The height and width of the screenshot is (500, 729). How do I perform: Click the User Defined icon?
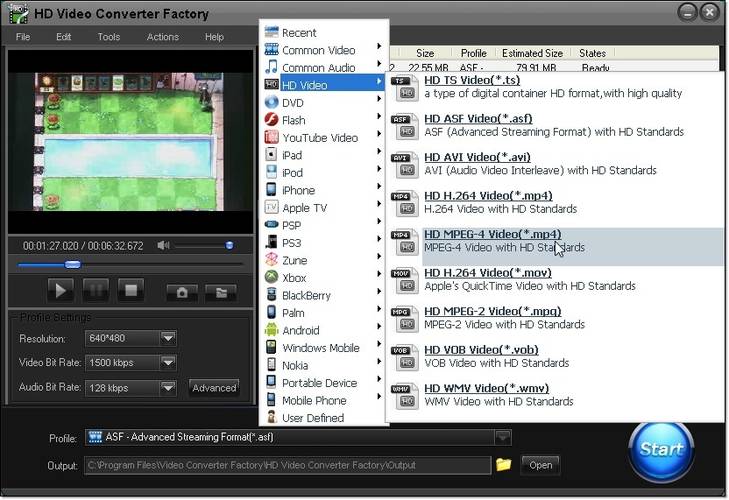(x=272, y=417)
